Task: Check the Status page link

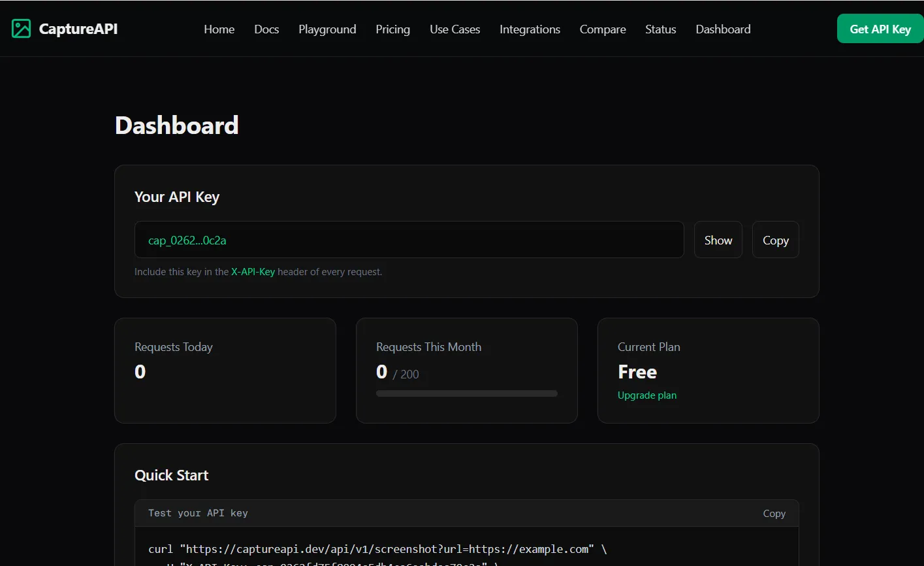Action: click(x=661, y=29)
